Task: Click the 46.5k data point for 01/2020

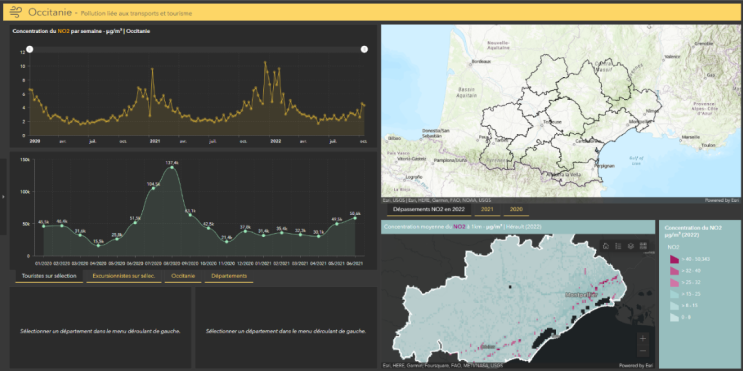Action: pos(44,226)
